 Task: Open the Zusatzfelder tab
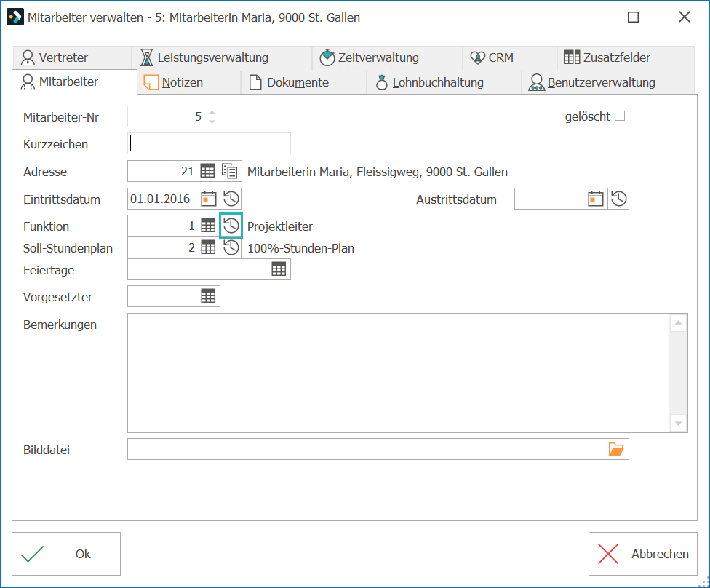tap(626, 58)
